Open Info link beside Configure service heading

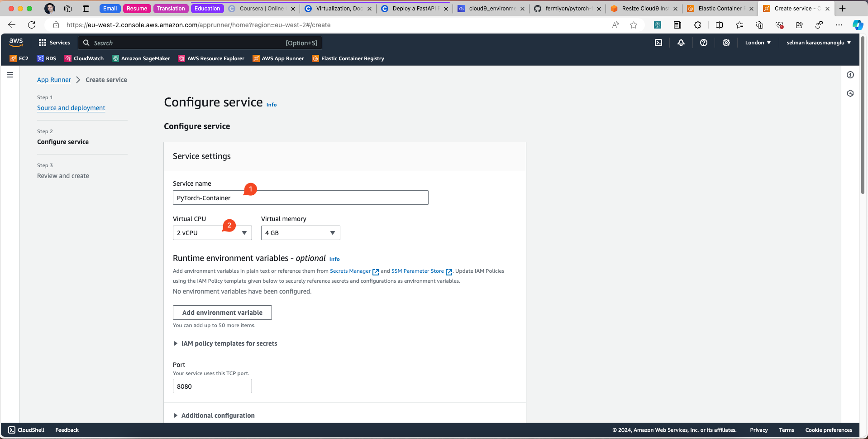(272, 105)
